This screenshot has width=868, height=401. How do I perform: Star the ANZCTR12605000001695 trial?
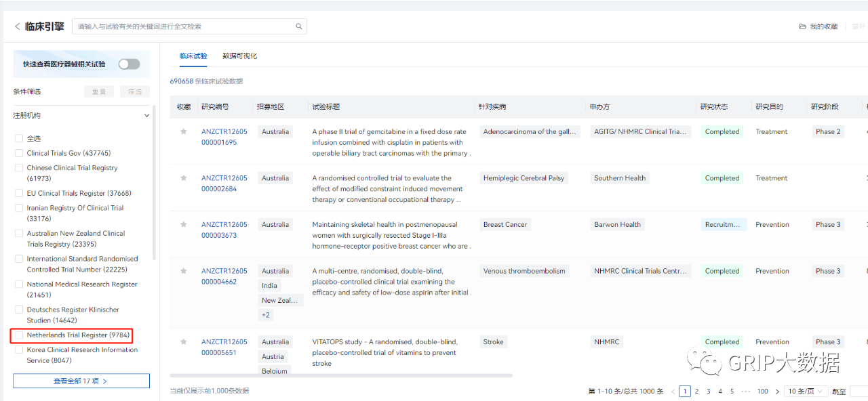[183, 131]
